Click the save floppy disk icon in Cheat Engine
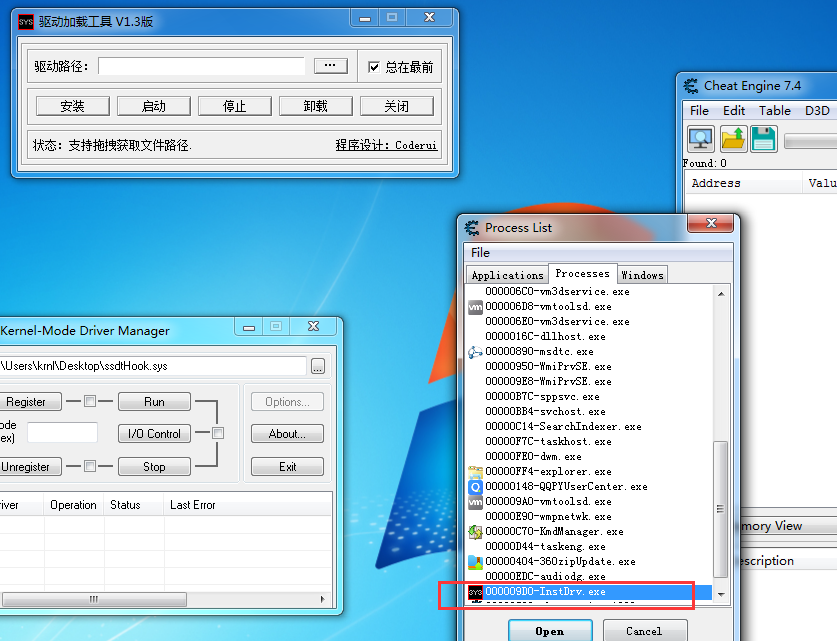The height and width of the screenshot is (641, 837). pyautogui.click(x=764, y=139)
